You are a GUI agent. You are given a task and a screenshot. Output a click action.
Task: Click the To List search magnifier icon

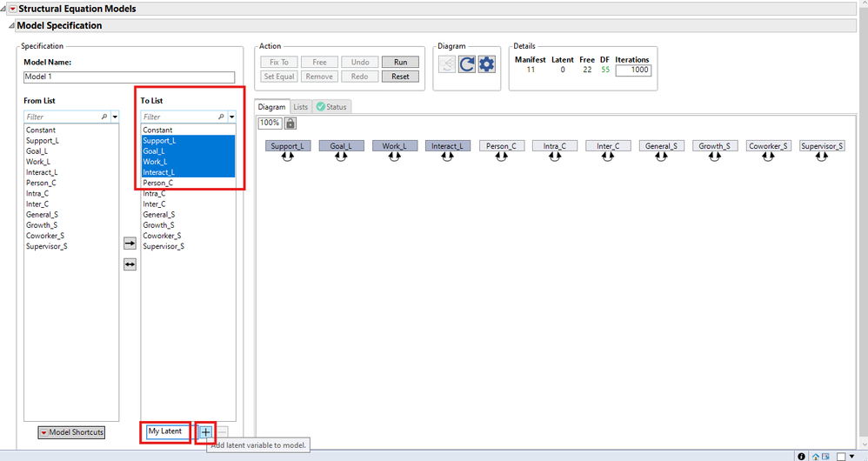(x=221, y=117)
